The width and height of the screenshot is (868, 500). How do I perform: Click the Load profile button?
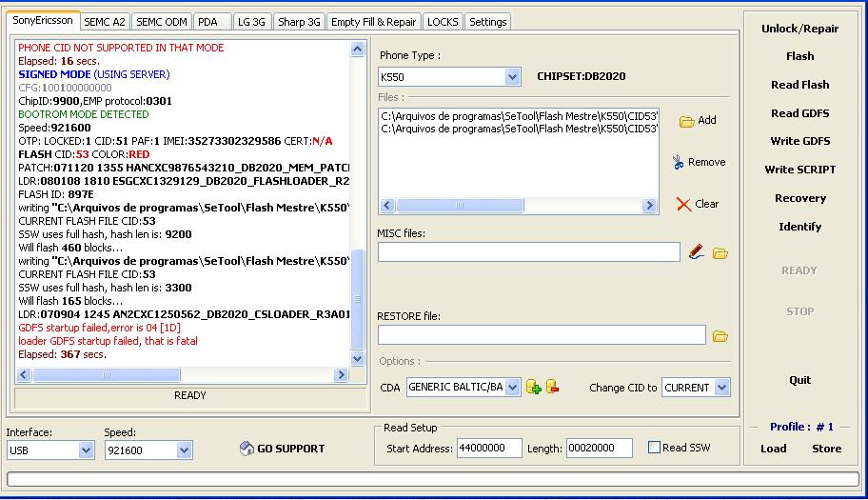[x=774, y=450]
